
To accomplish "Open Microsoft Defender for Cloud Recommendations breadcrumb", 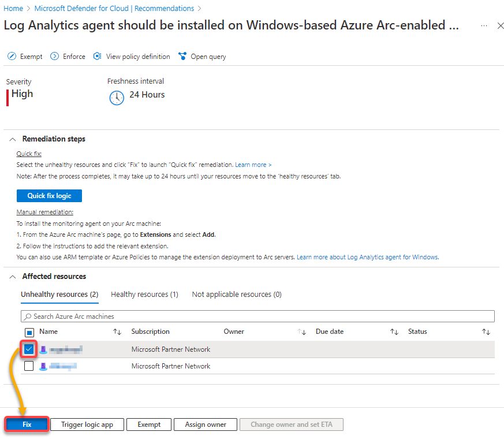I will click(114, 8).
